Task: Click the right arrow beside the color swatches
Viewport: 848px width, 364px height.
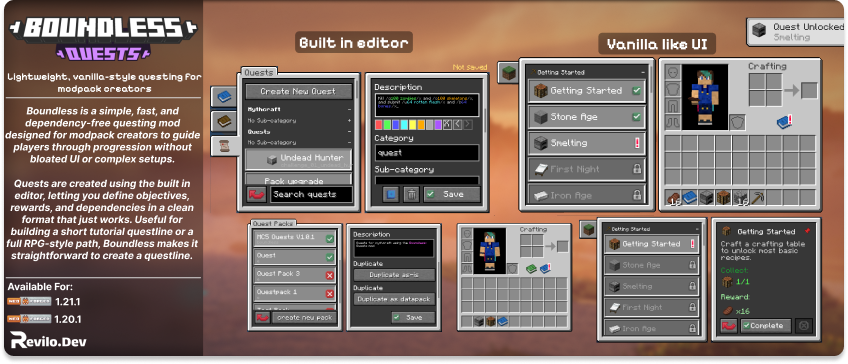Action: click(467, 125)
